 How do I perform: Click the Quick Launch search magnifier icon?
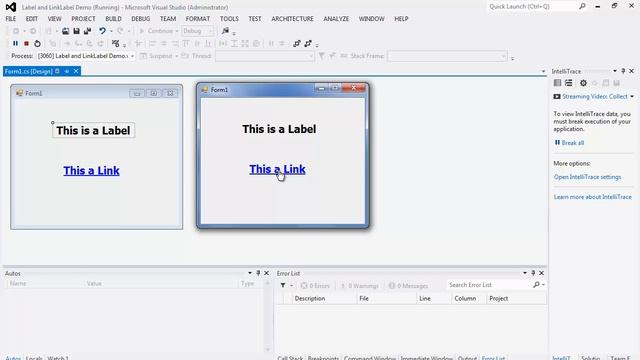(x=582, y=6)
